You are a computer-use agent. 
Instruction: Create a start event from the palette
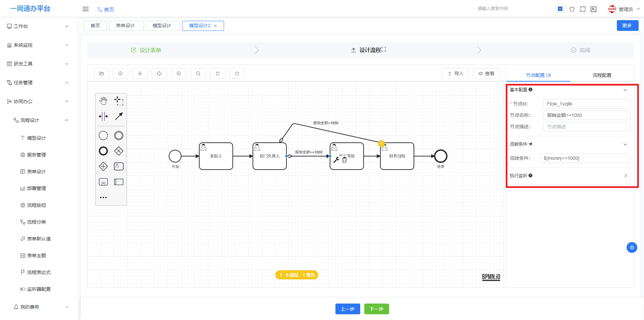[103, 135]
